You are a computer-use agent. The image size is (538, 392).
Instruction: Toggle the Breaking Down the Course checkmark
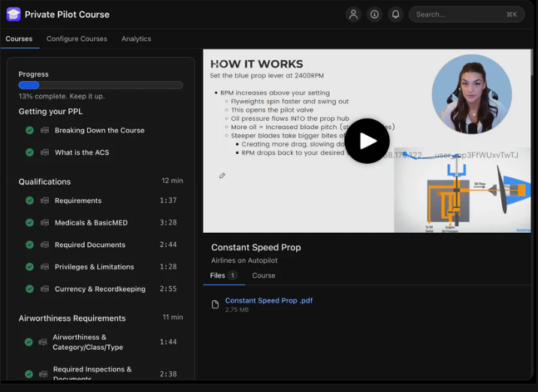click(29, 130)
